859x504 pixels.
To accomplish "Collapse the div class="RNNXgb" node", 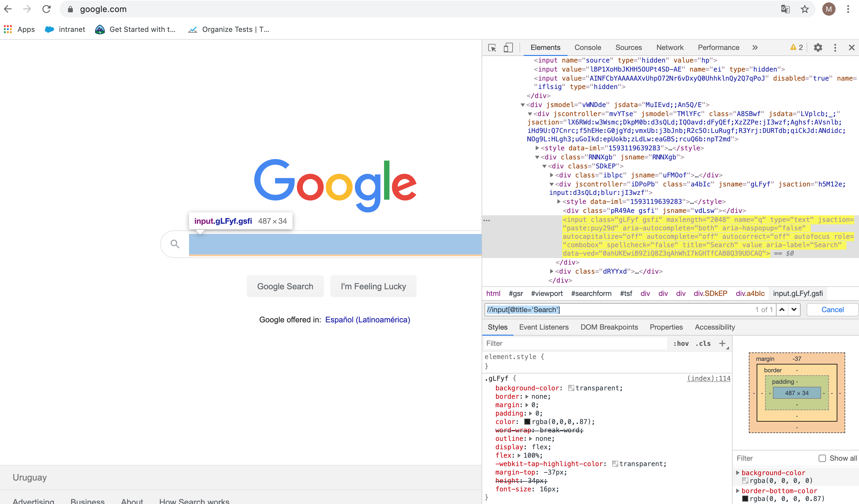I will coord(537,157).
